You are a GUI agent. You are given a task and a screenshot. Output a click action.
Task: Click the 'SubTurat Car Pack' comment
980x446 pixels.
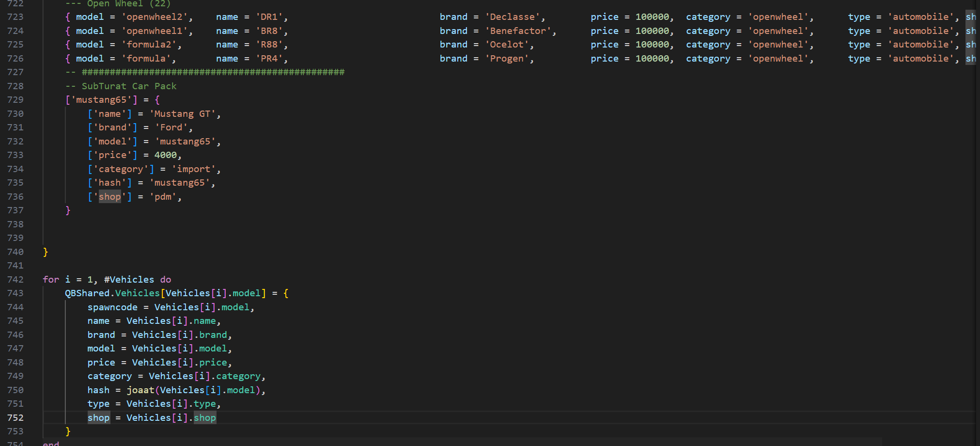coord(129,86)
